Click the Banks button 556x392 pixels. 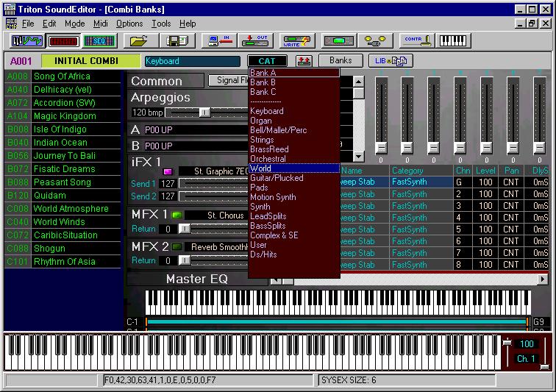[x=341, y=61]
